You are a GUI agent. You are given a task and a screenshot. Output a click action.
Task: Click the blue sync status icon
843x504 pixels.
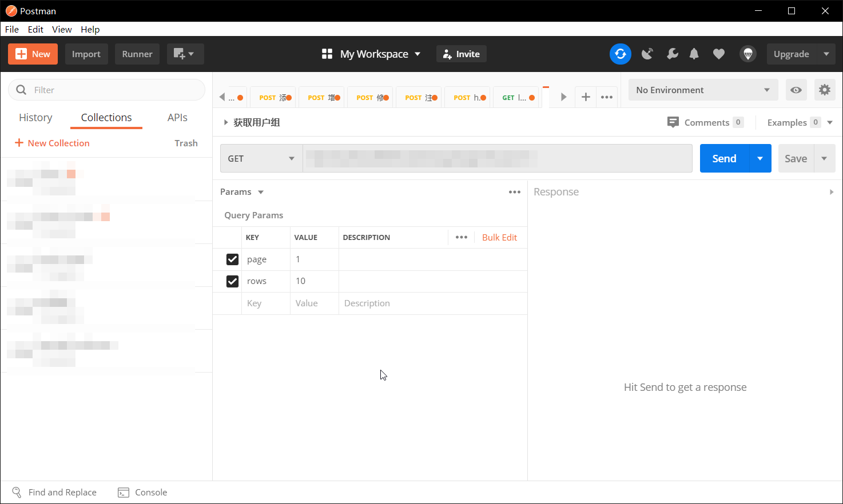pyautogui.click(x=621, y=54)
